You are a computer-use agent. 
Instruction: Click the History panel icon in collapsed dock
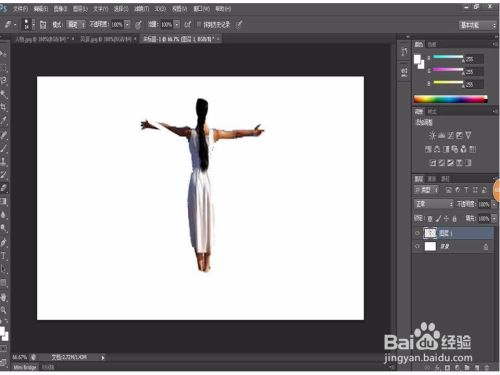[x=404, y=52]
